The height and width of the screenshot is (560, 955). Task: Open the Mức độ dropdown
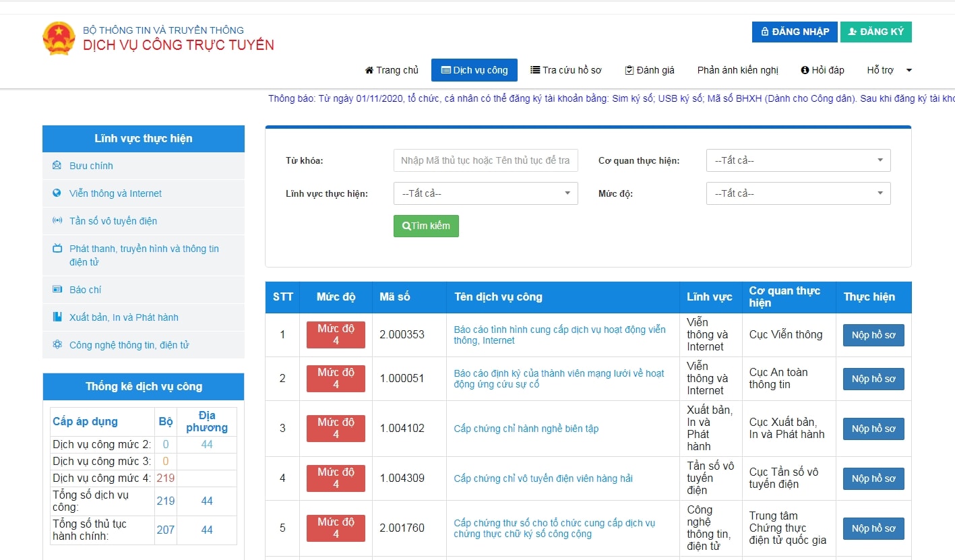click(x=798, y=193)
